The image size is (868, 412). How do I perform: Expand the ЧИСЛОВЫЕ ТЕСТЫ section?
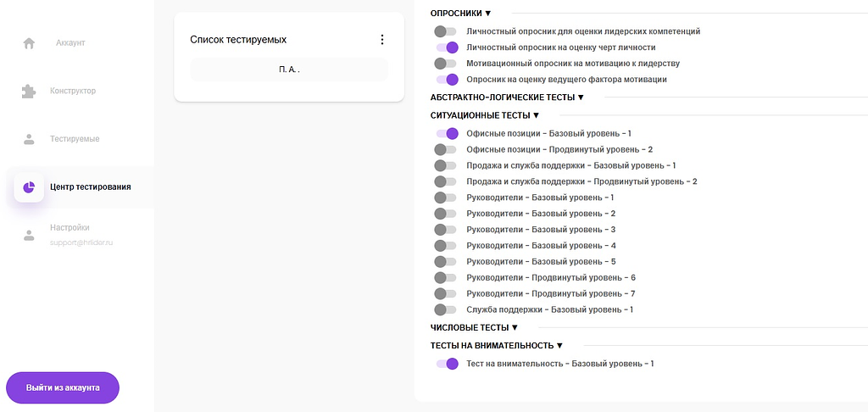point(474,328)
